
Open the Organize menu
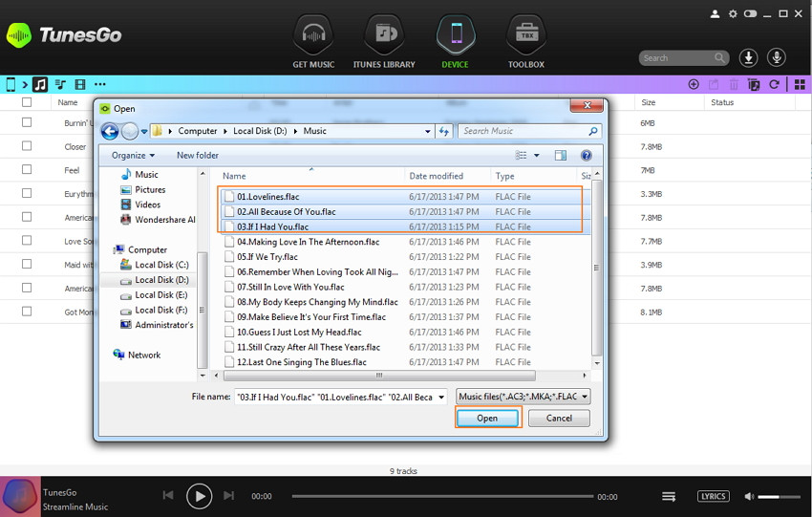point(133,156)
